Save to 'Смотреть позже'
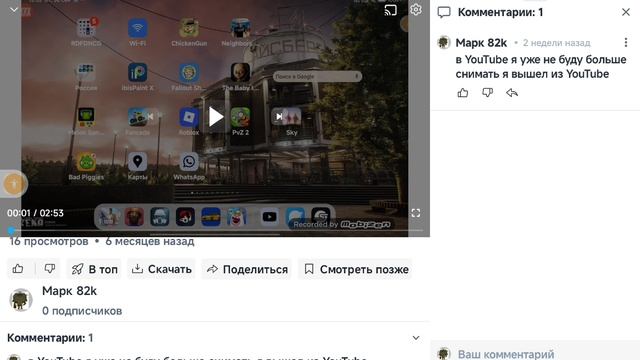 tap(356, 269)
